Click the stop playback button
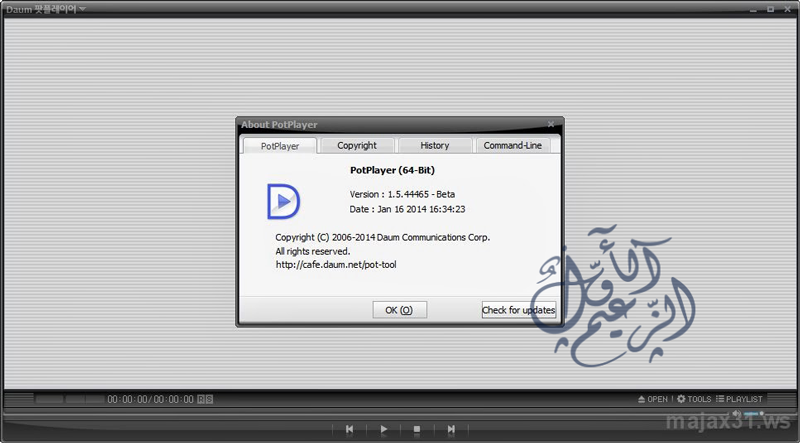 [417, 429]
